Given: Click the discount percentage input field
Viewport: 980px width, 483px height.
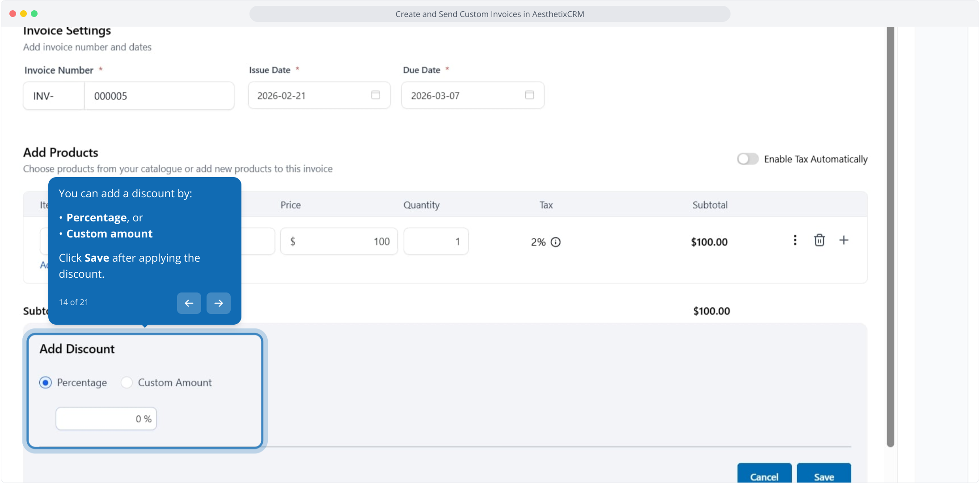Looking at the screenshot, I should tap(106, 419).
